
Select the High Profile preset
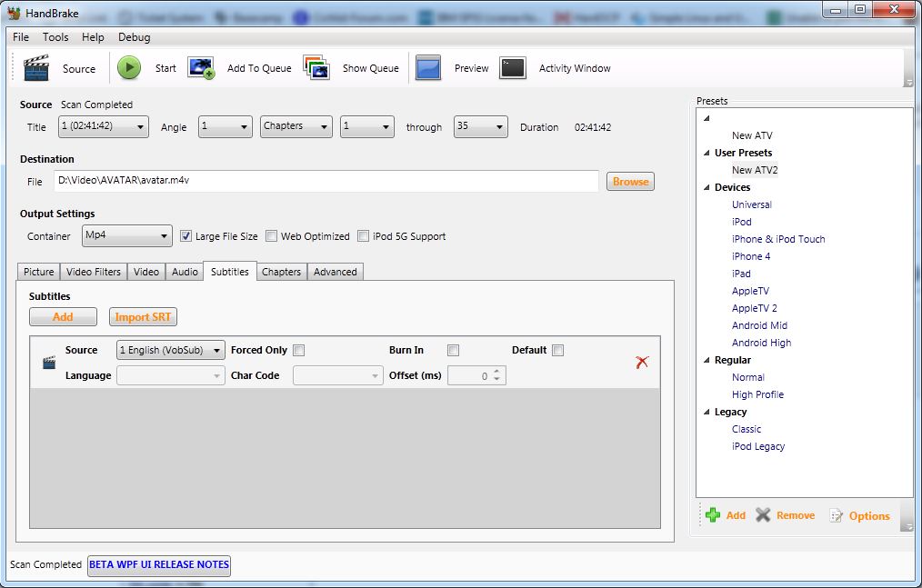757,394
